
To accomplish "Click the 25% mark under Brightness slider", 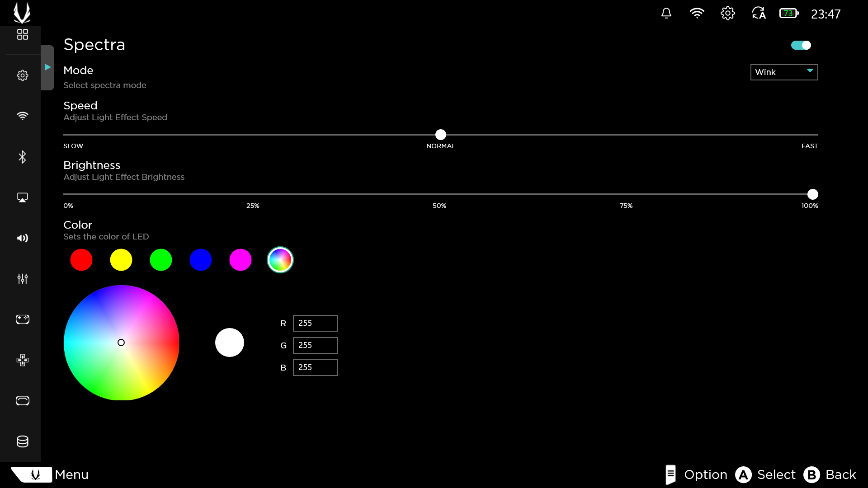I will [253, 206].
